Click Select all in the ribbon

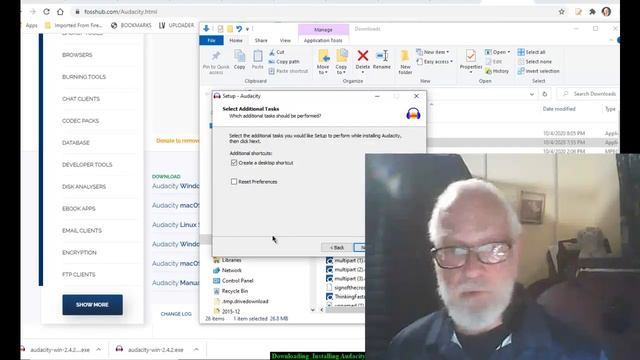tap(531, 52)
